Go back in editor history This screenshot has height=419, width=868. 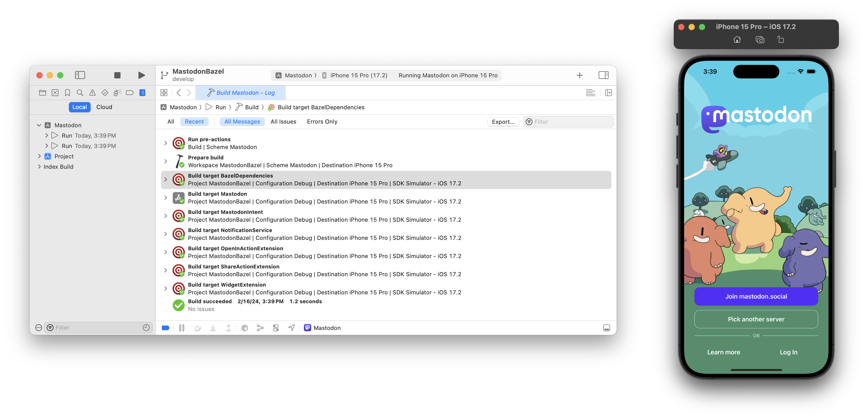click(x=179, y=93)
